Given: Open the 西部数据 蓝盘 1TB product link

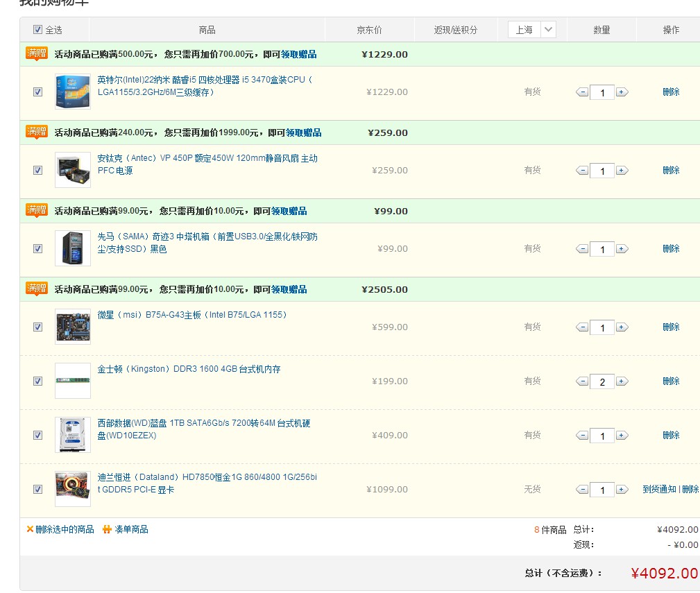Looking at the screenshot, I should click(x=203, y=429).
